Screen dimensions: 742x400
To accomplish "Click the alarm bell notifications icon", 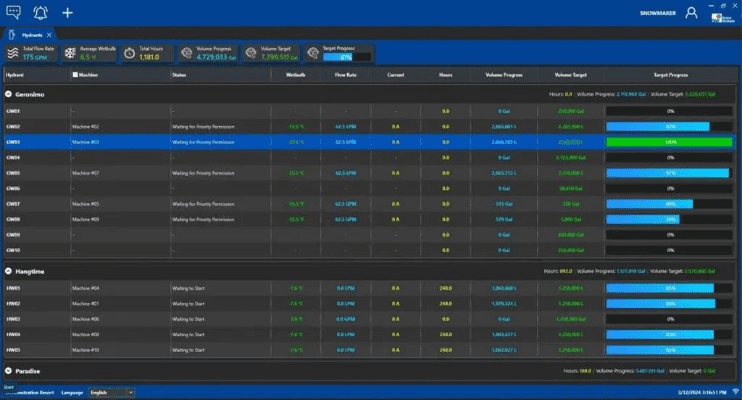I will tap(40, 12).
